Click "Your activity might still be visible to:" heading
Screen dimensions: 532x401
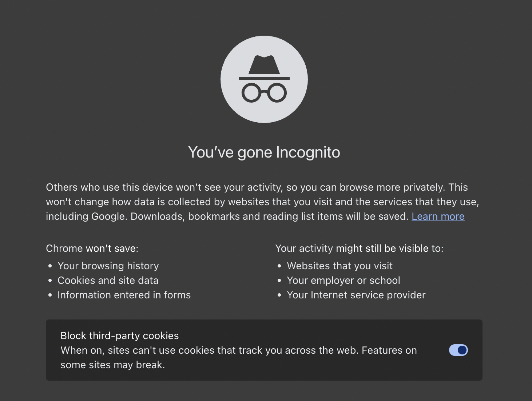[x=359, y=249]
